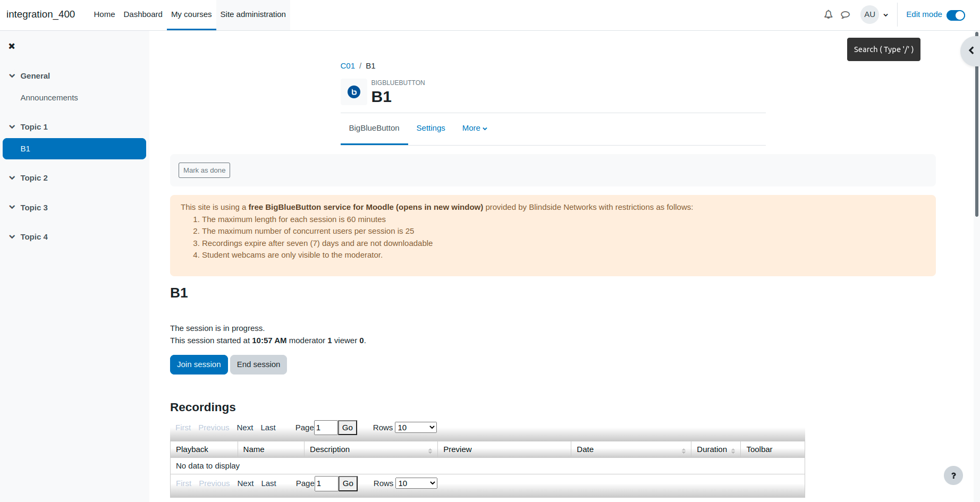
Task: Click top Next page link
Action: [245, 428]
